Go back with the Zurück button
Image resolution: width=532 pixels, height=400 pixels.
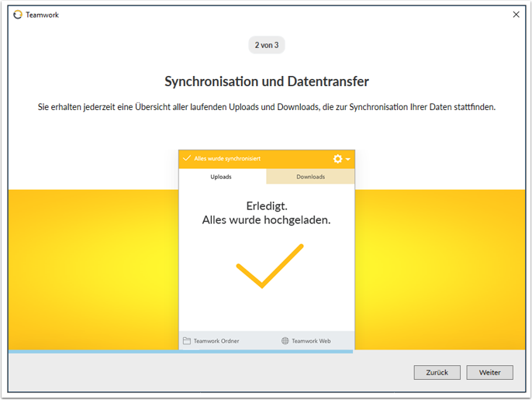pyautogui.click(x=437, y=372)
